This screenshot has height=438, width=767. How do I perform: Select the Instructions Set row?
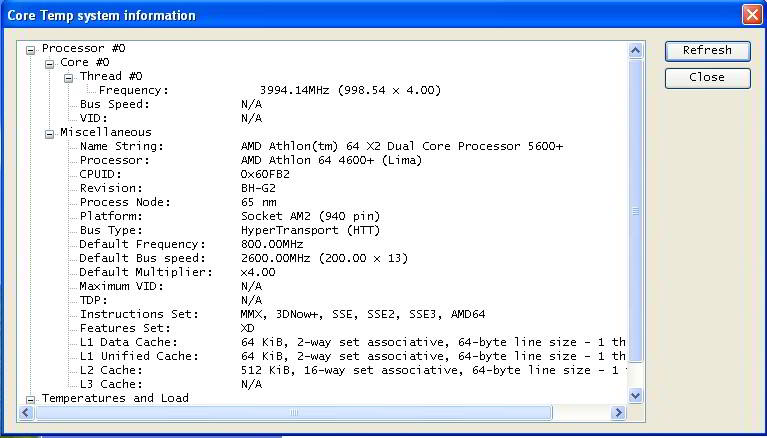pyautogui.click(x=283, y=314)
